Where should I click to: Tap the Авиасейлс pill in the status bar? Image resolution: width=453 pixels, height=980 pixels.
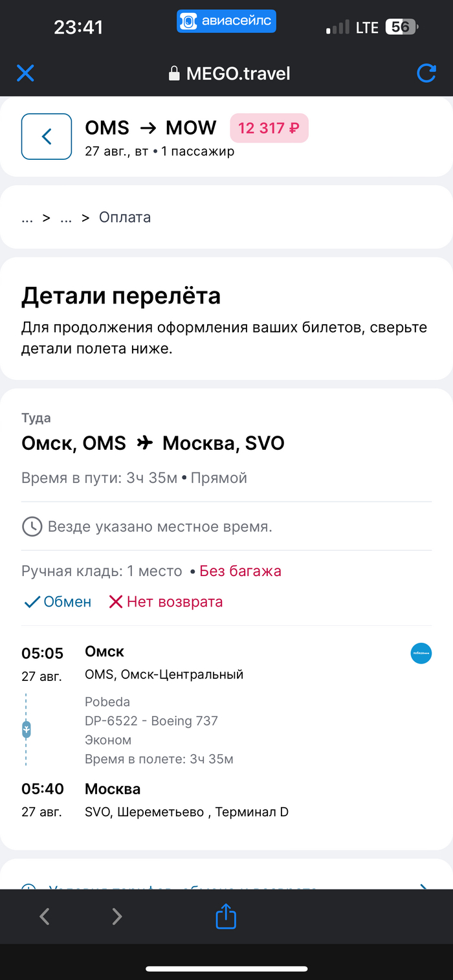(226, 23)
